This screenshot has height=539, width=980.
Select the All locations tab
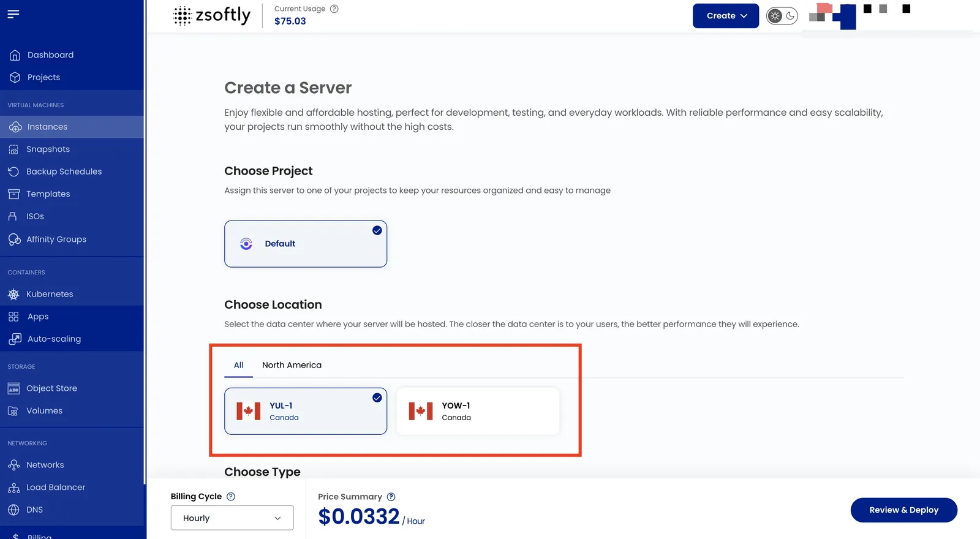click(238, 365)
